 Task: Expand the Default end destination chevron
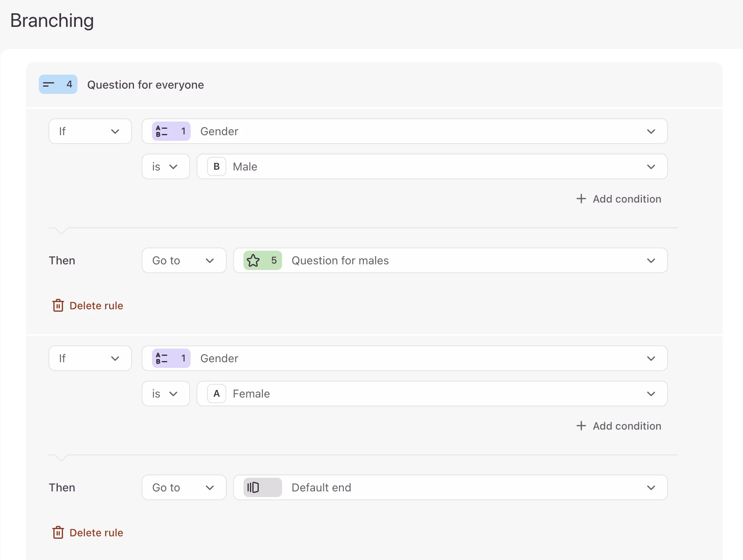tap(651, 487)
